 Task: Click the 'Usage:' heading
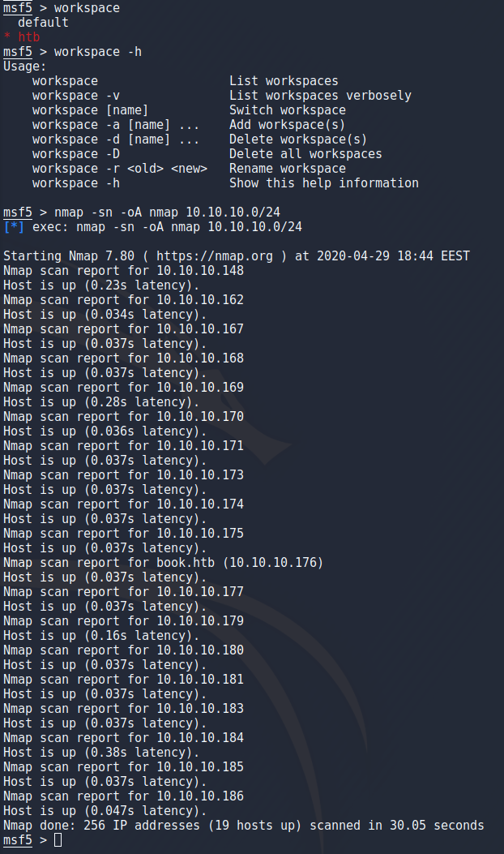[x=25, y=67]
